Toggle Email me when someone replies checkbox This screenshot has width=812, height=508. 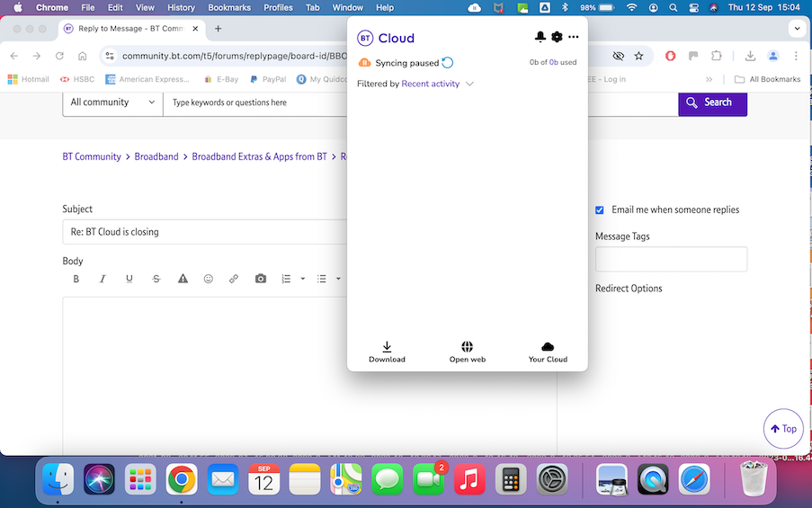(600, 209)
